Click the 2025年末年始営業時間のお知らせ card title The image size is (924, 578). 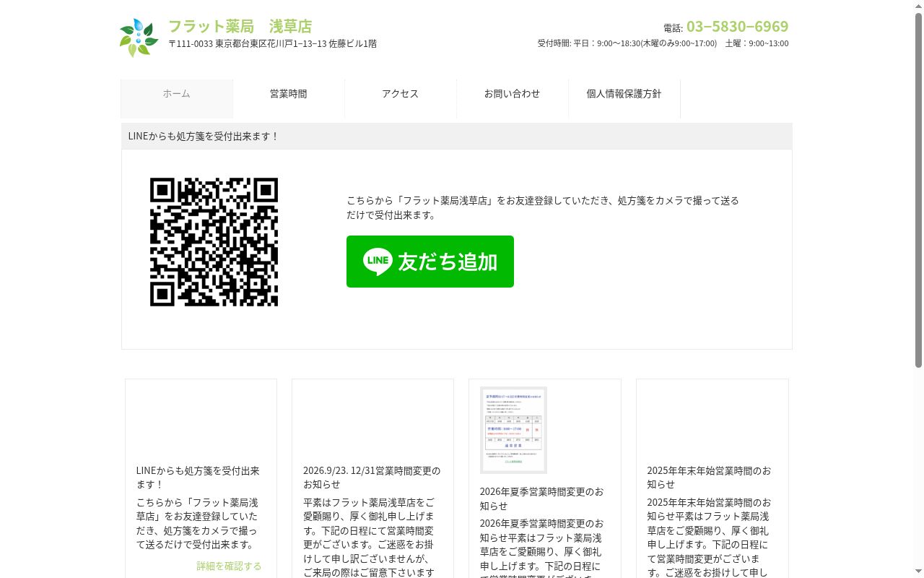710,477
